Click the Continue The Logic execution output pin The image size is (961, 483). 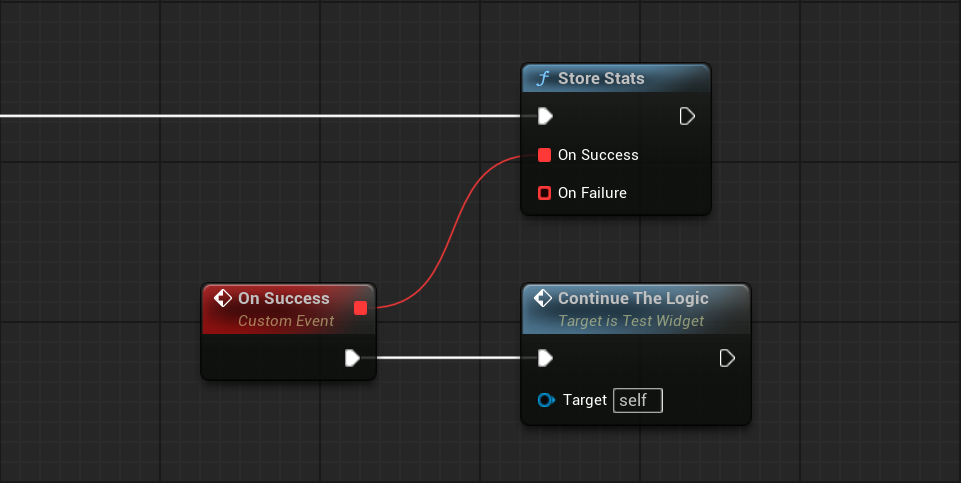coord(727,358)
